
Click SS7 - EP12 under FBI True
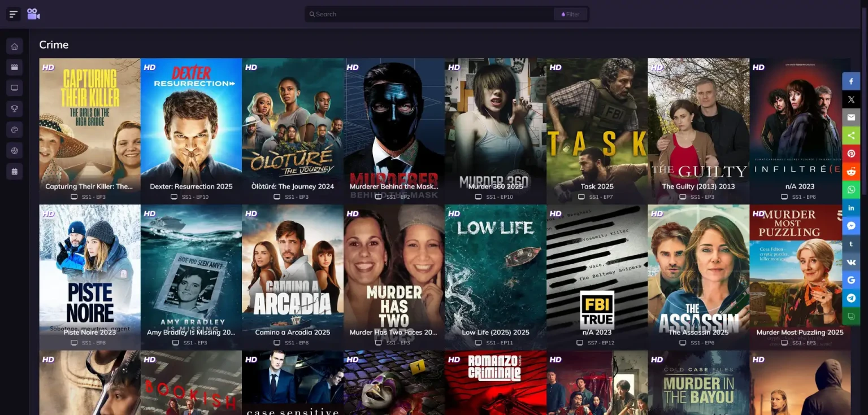coord(601,343)
